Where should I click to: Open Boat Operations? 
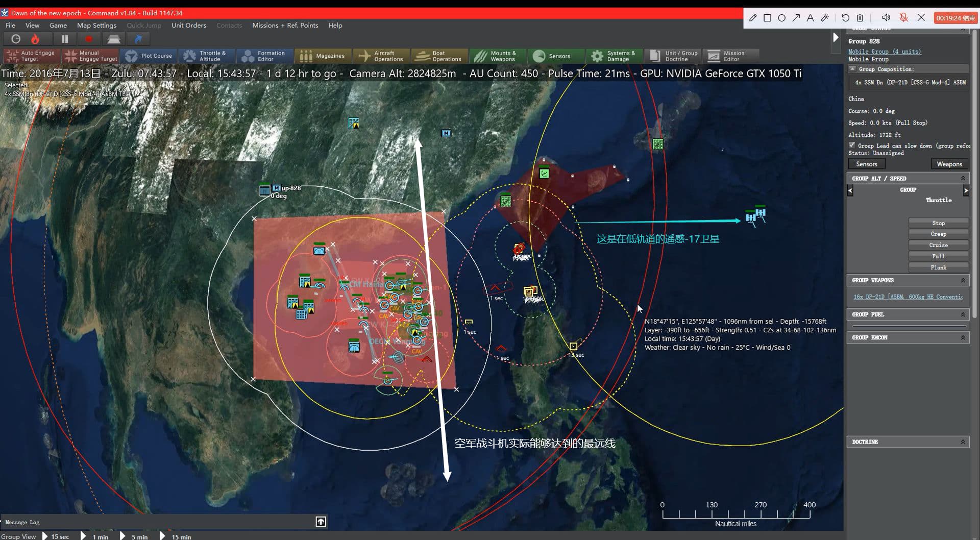coord(439,56)
